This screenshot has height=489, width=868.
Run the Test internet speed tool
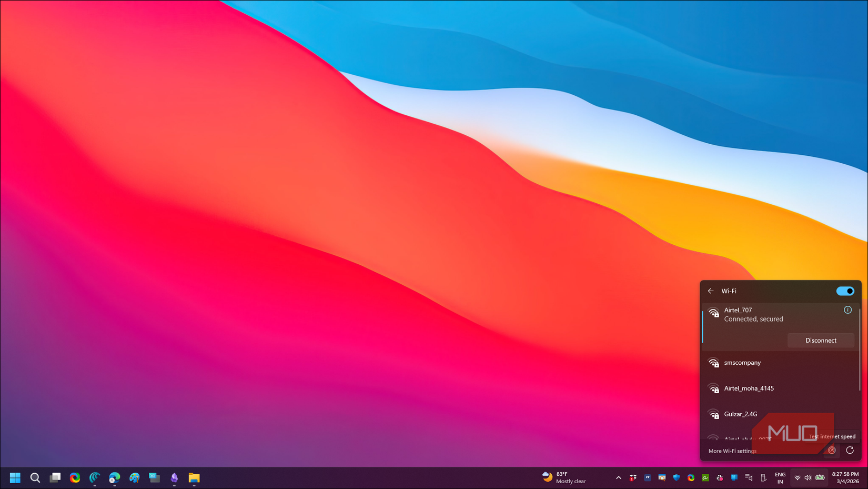tap(832, 451)
